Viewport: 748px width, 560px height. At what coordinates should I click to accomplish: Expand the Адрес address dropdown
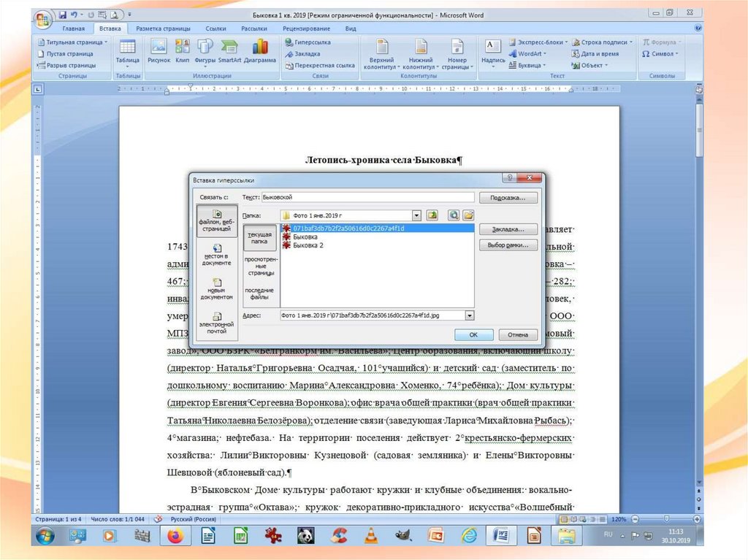tap(469, 315)
